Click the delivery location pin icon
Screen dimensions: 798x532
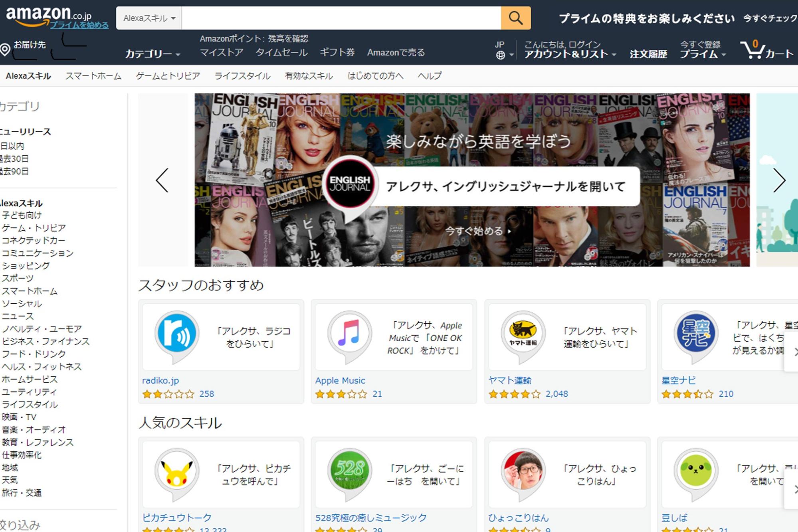click(5, 49)
